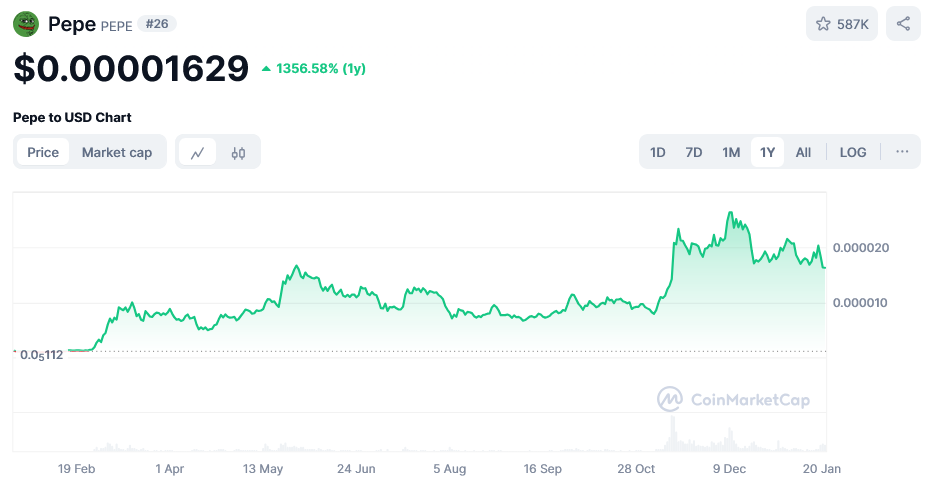
Task: Click the 5 Aug date label
Action: click(x=449, y=469)
